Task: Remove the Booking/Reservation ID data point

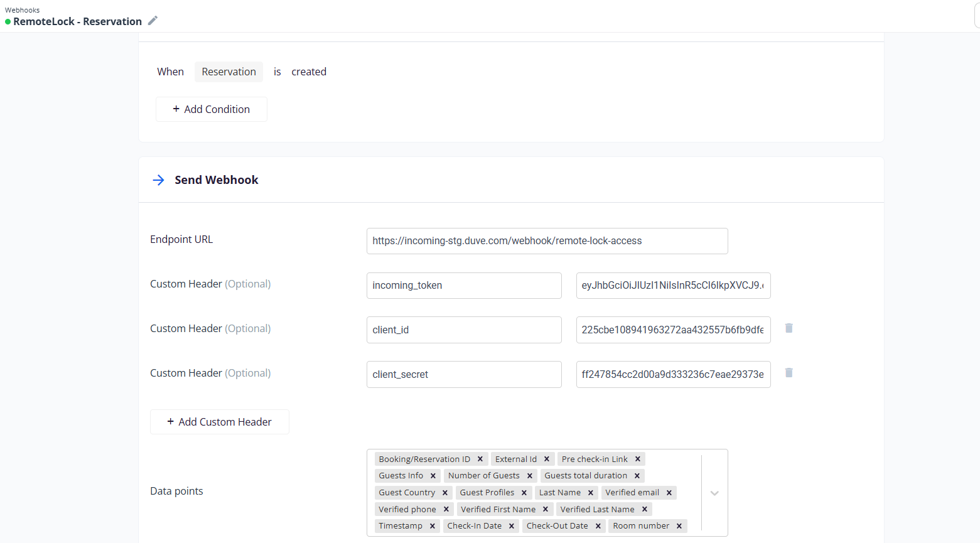Action: 480,459
